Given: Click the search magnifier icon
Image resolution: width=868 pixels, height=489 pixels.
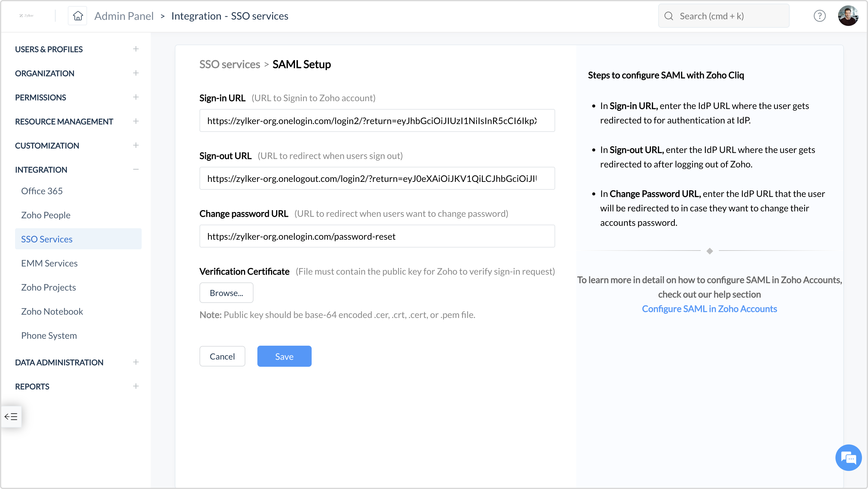Looking at the screenshot, I should (669, 16).
